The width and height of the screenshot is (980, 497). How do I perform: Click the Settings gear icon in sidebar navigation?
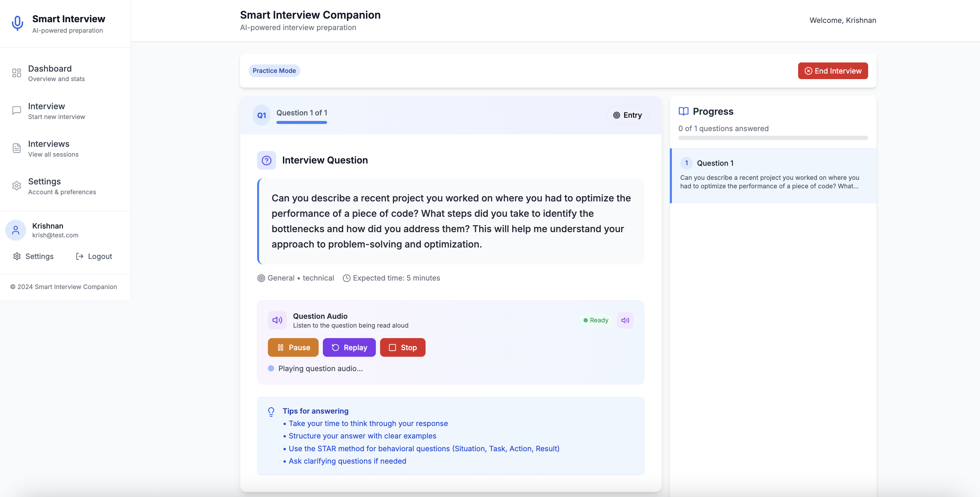tap(16, 186)
